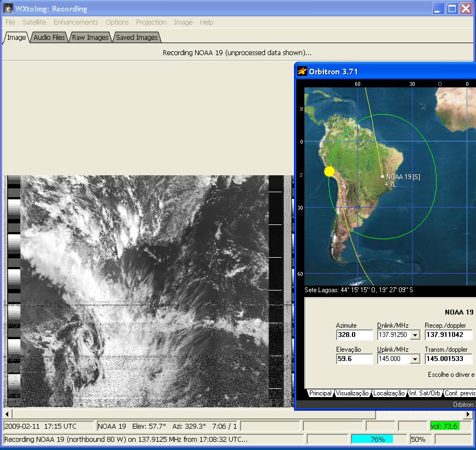
Task: Open the Visualização tab in Orbitron
Action: (x=352, y=393)
